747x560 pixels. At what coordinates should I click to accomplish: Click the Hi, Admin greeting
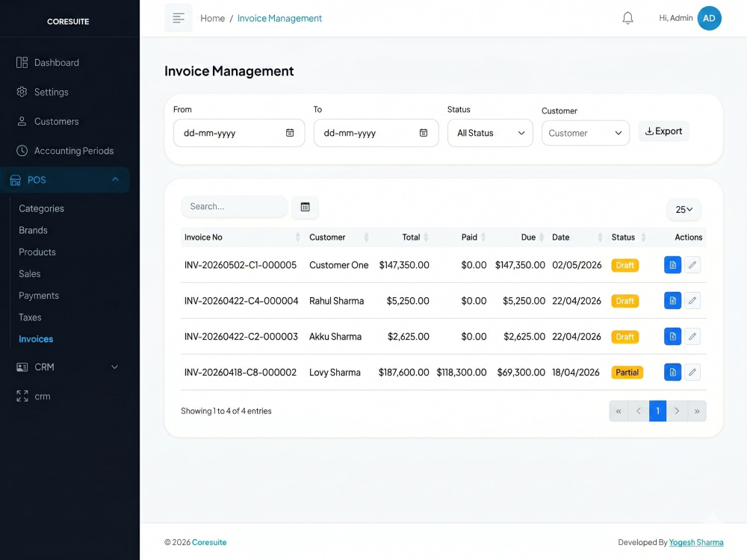(x=675, y=18)
